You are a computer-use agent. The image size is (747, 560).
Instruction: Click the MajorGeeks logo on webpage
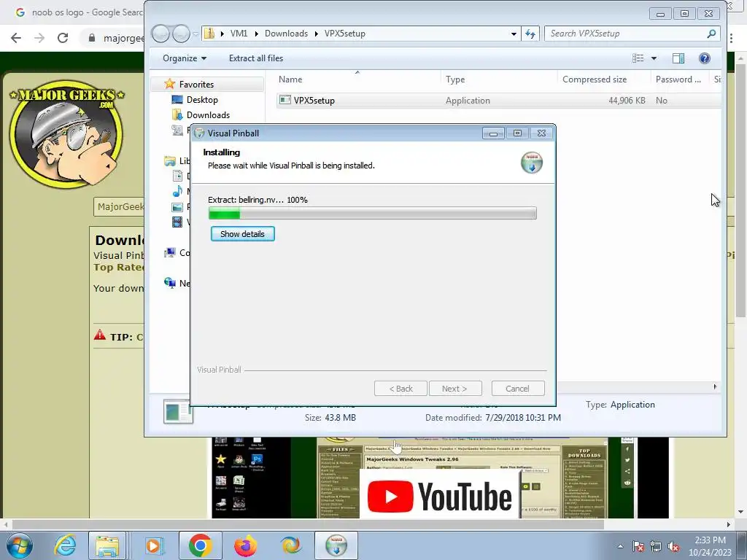click(66, 133)
